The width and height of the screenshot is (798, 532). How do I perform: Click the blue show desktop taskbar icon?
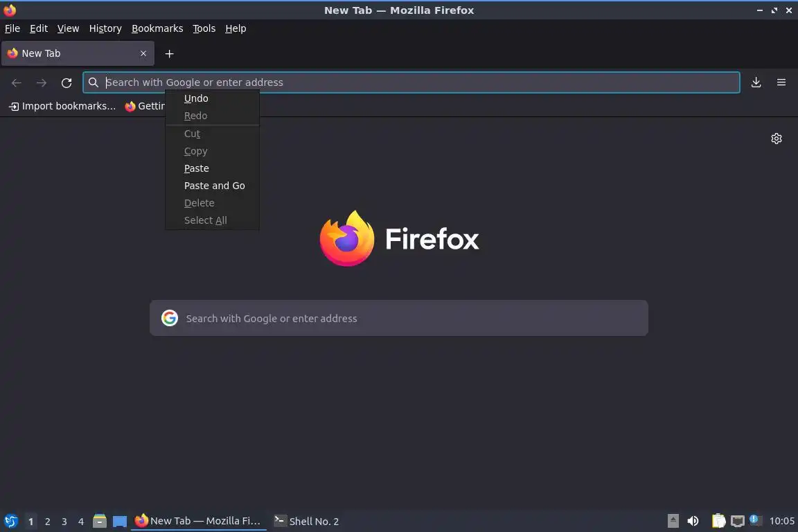pos(120,522)
